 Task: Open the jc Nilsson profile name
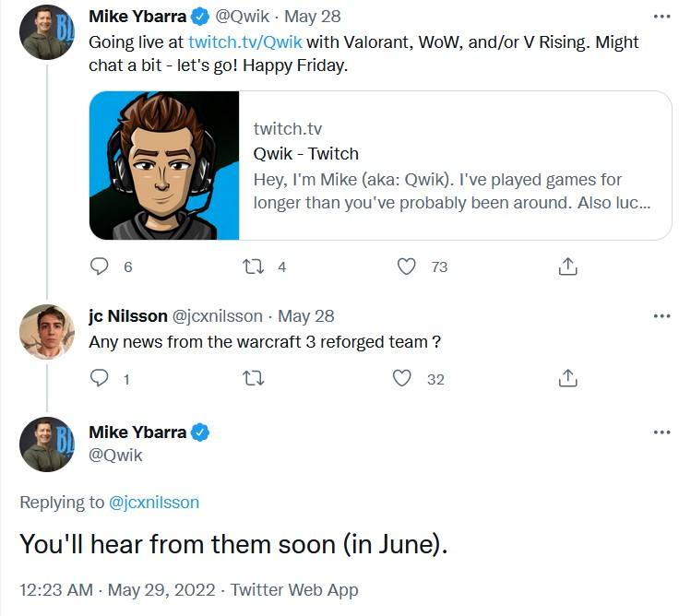(x=128, y=316)
